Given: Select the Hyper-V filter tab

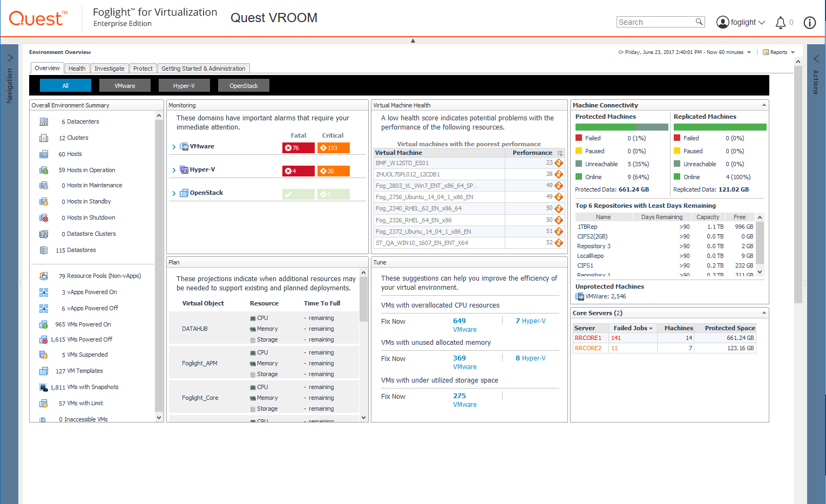Looking at the screenshot, I should coord(184,85).
